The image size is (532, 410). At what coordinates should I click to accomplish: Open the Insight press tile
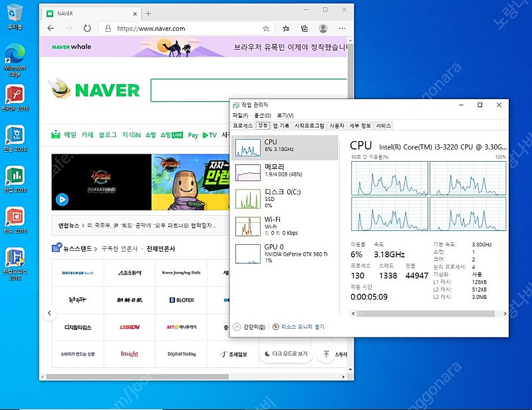129,354
